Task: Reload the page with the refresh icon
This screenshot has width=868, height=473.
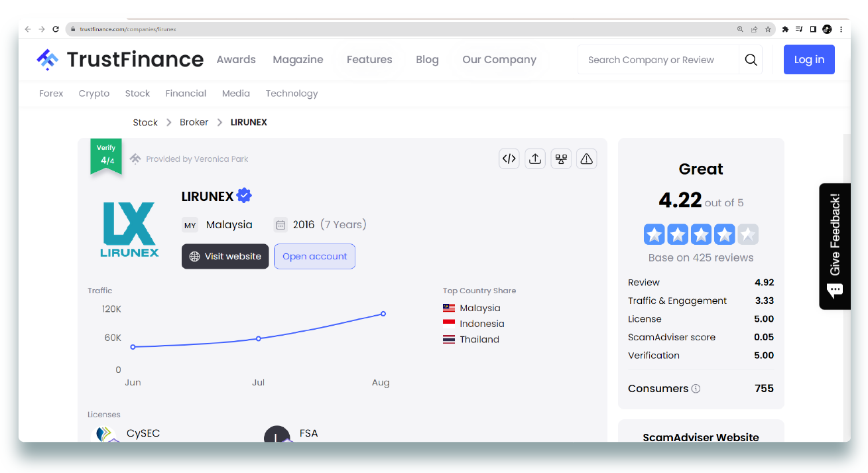Action: tap(56, 29)
